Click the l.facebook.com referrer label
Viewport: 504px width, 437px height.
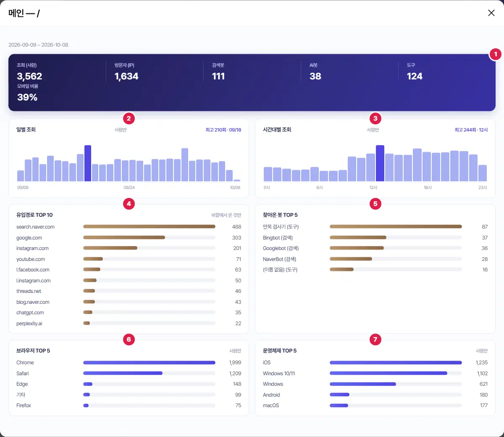[x=33, y=270]
